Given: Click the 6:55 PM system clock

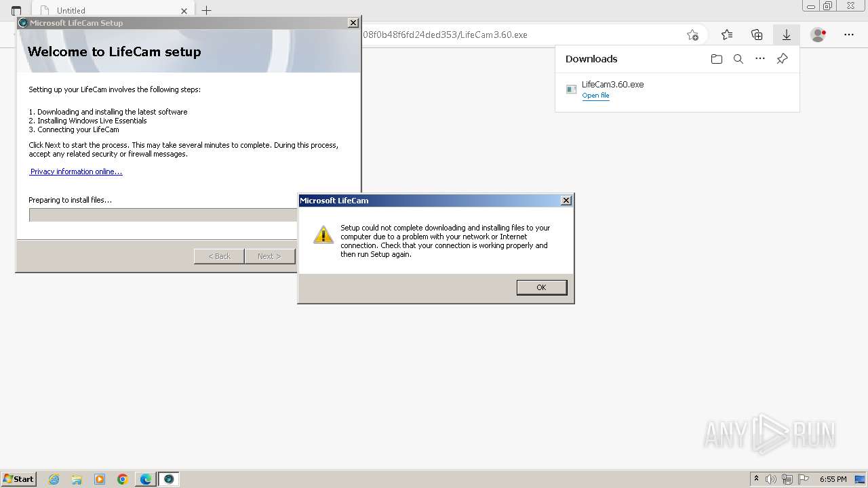Looking at the screenshot, I should [x=833, y=479].
